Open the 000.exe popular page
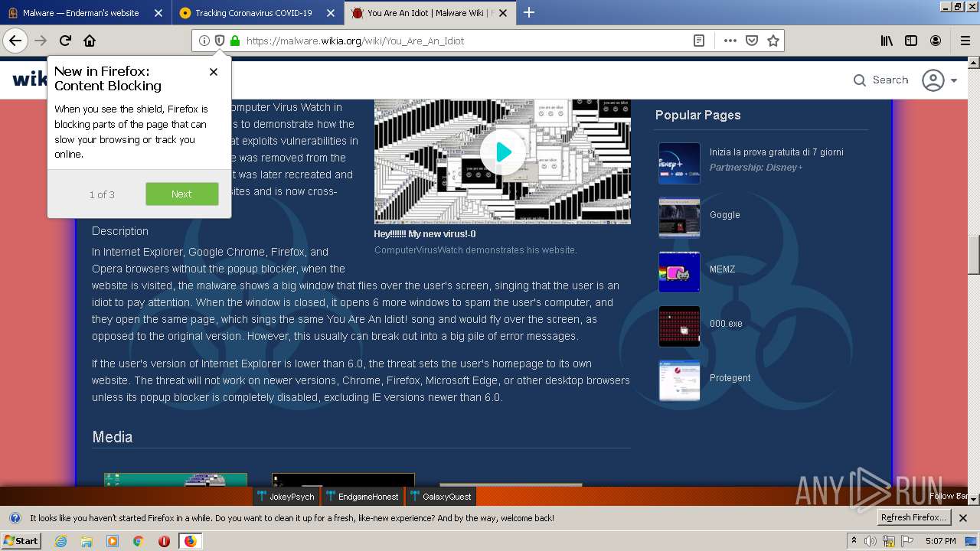The image size is (980, 551). (726, 324)
